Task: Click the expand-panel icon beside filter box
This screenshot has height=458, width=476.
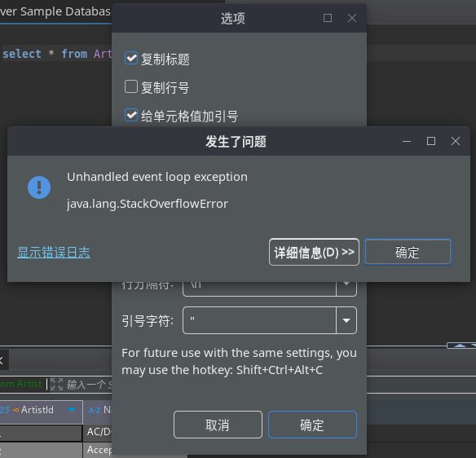Action: tap(56, 384)
